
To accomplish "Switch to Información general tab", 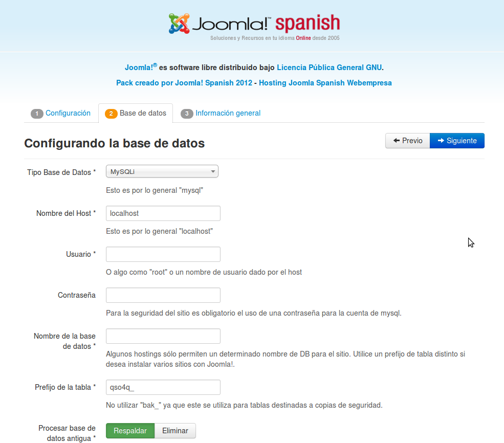I will tap(228, 113).
